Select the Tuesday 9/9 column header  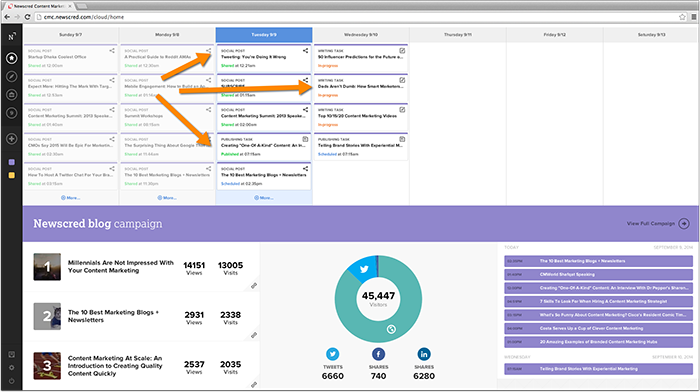coord(264,34)
